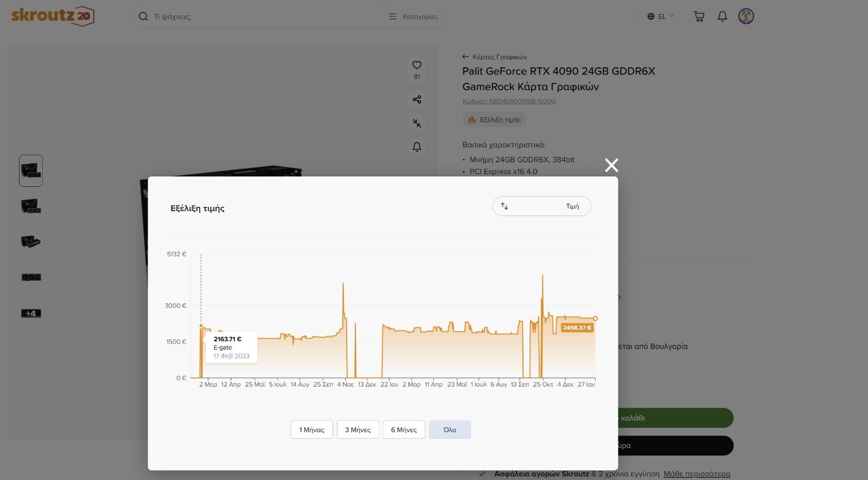Viewport: 868px width, 480px height.
Task: Open the Τιμή sort dropdown
Action: pyautogui.click(x=542, y=206)
